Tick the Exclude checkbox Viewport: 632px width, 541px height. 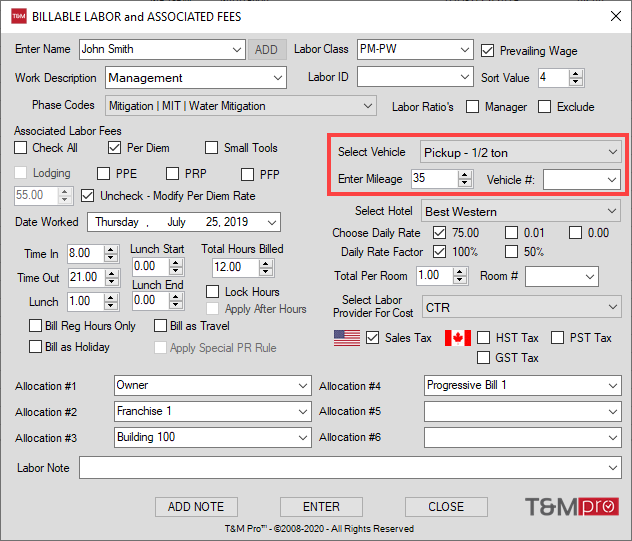tap(544, 107)
